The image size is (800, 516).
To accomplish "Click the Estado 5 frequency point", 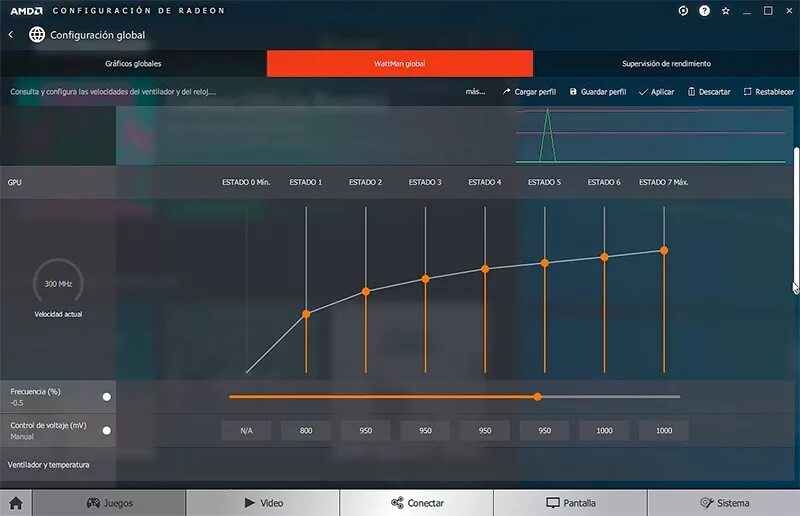I will click(x=545, y=263).
